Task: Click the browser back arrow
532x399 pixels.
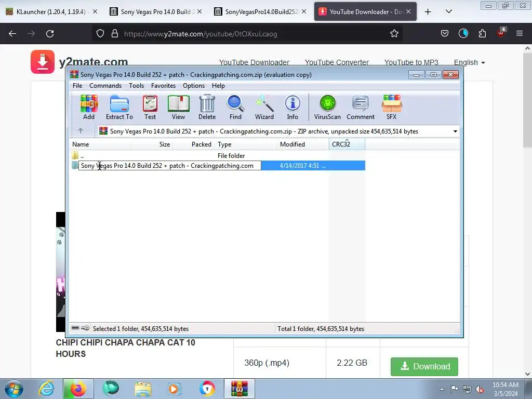Action: [x=12, y=34]
